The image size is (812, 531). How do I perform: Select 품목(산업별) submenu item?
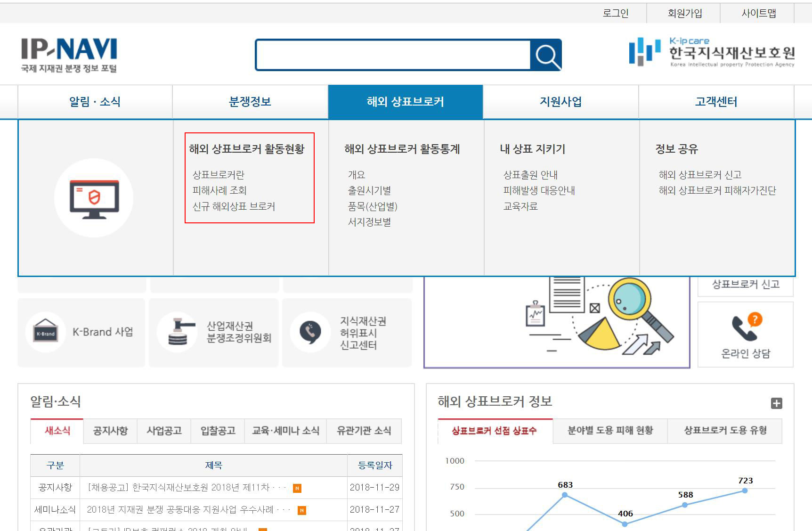[x=373, y=206]
